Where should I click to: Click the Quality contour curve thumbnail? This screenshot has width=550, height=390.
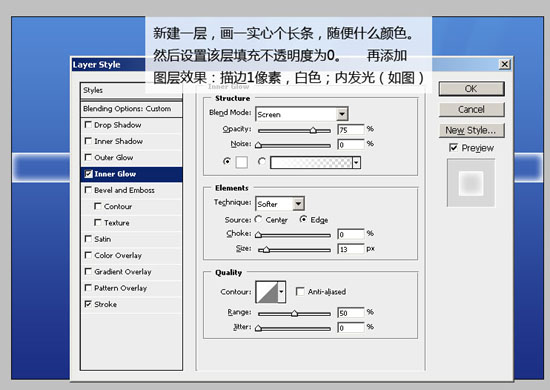point(267,291)
